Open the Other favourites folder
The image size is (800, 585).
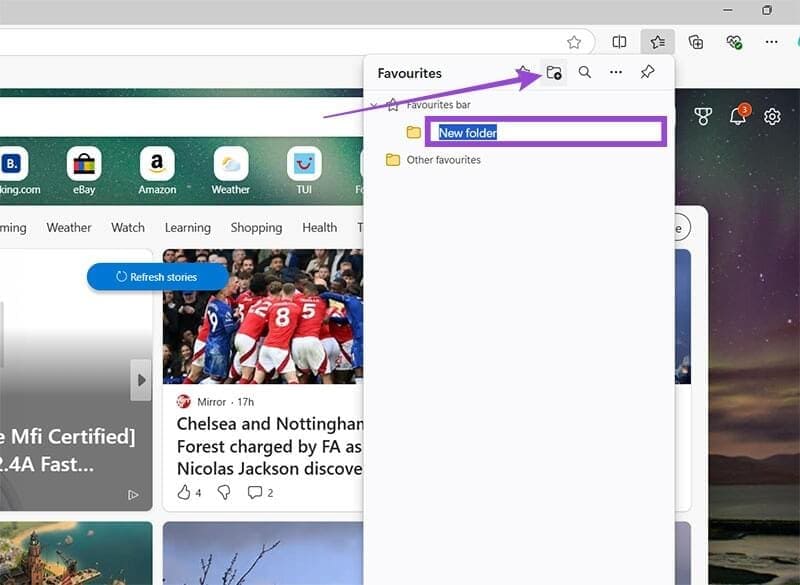pos(443,160)
